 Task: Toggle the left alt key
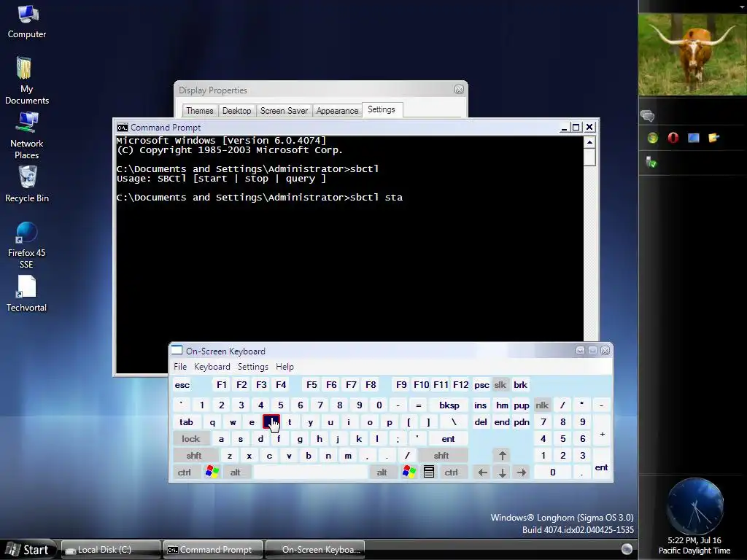pyautogui.click(x=236, y=472)
